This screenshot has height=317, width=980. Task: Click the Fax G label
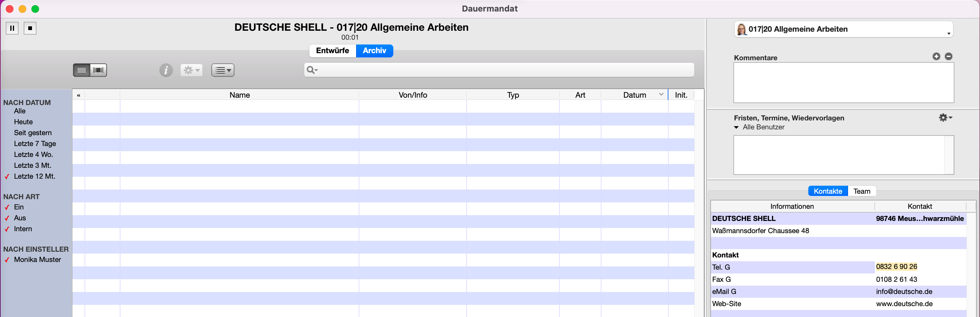(x=721, y=280)
